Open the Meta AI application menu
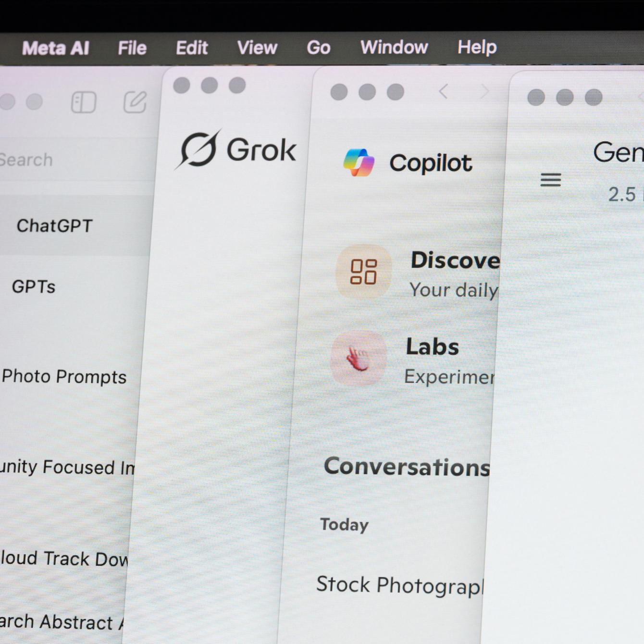 click(56, 48)
